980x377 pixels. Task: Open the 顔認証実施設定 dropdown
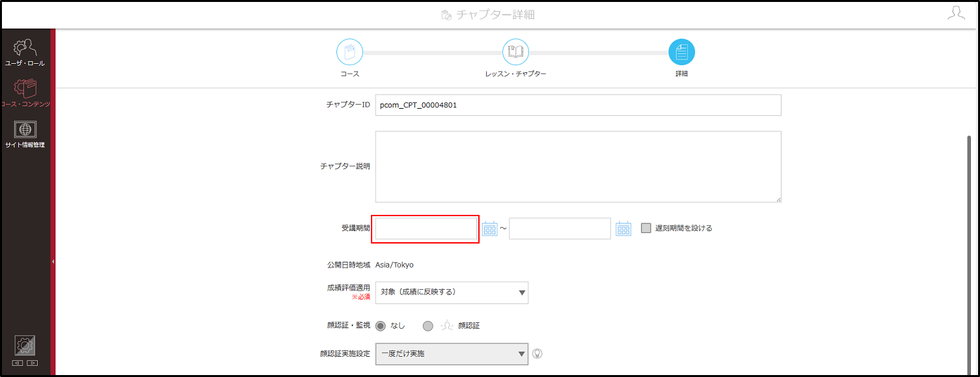point(452,354)
